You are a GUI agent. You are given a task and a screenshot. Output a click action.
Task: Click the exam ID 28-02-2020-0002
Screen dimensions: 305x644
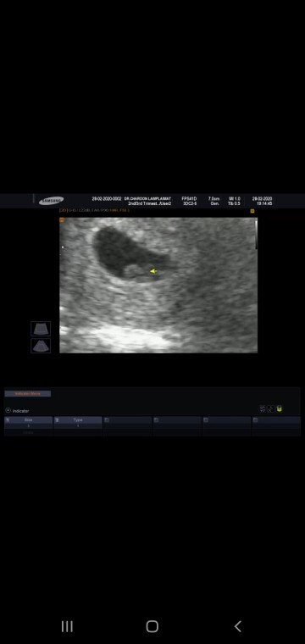(107, 199)
